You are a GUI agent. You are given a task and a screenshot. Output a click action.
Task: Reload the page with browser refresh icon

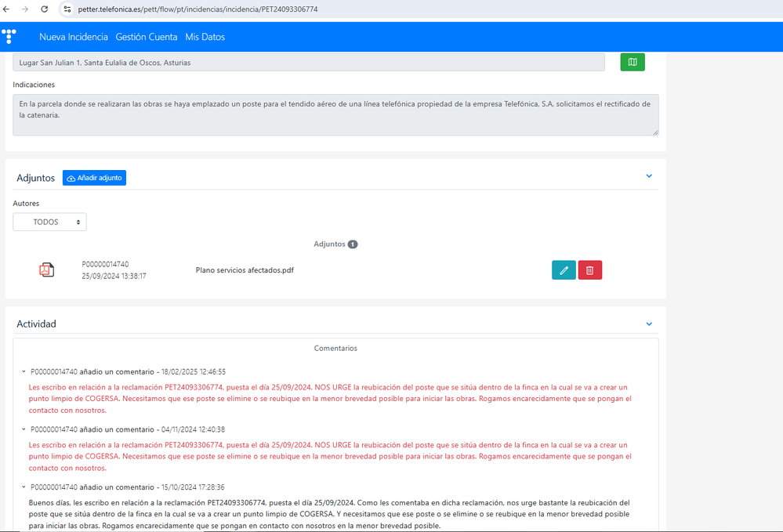tap(44, 9)
